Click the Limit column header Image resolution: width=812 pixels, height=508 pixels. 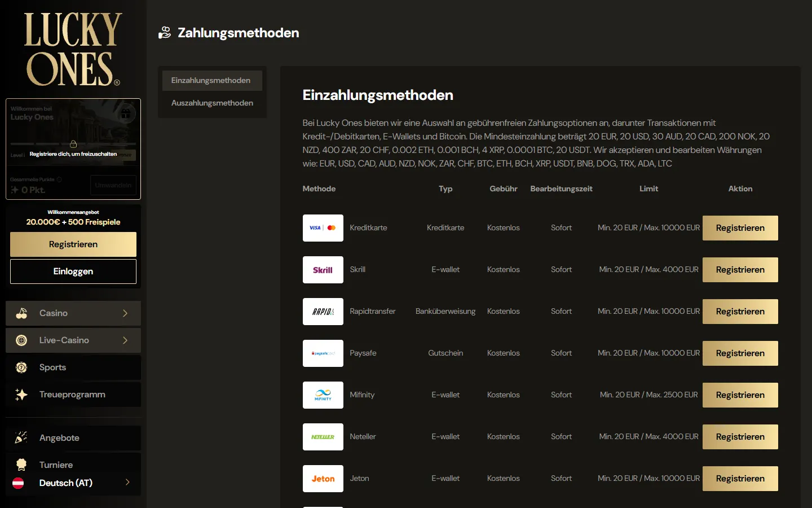pyautogui.click(x=648, y=189)
